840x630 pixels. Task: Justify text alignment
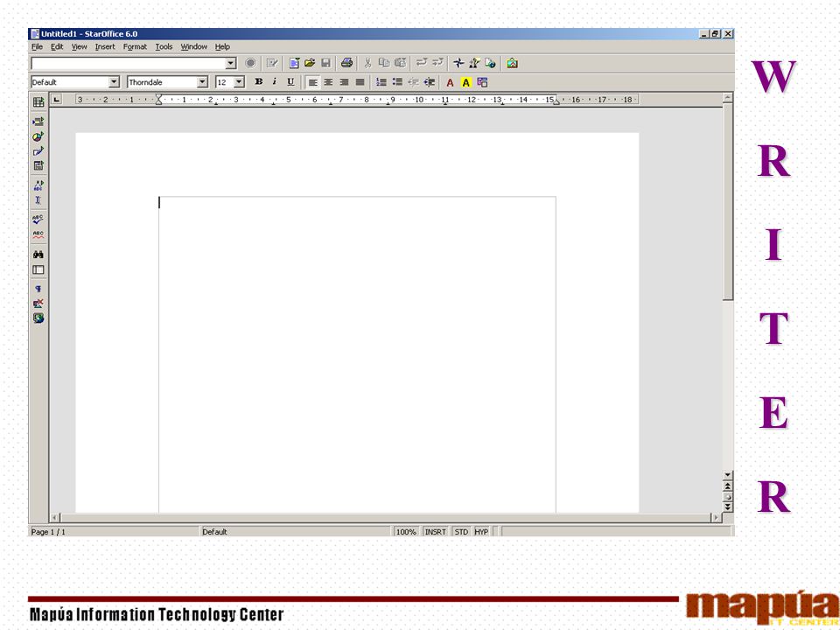[x=360, y=82]
